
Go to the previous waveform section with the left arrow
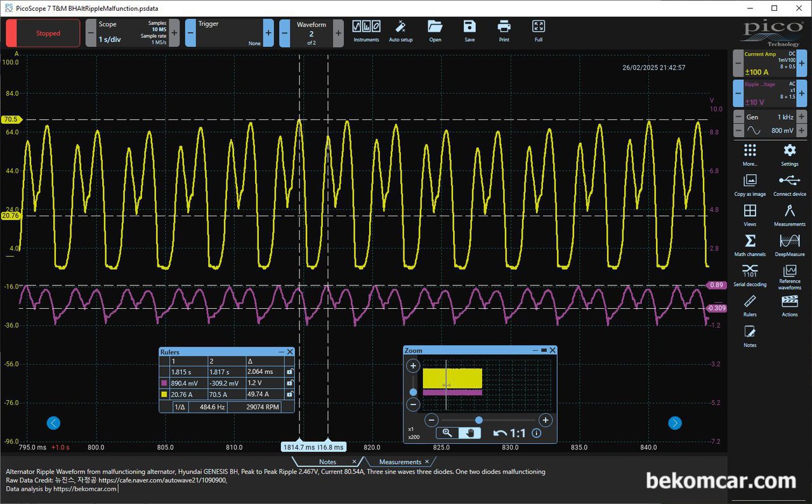[54, 423]
